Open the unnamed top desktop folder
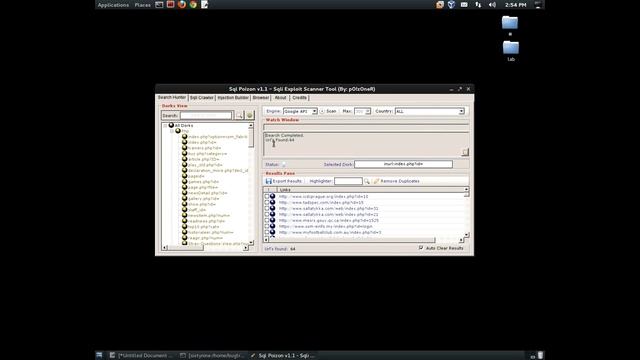 (x=510, y=24)
